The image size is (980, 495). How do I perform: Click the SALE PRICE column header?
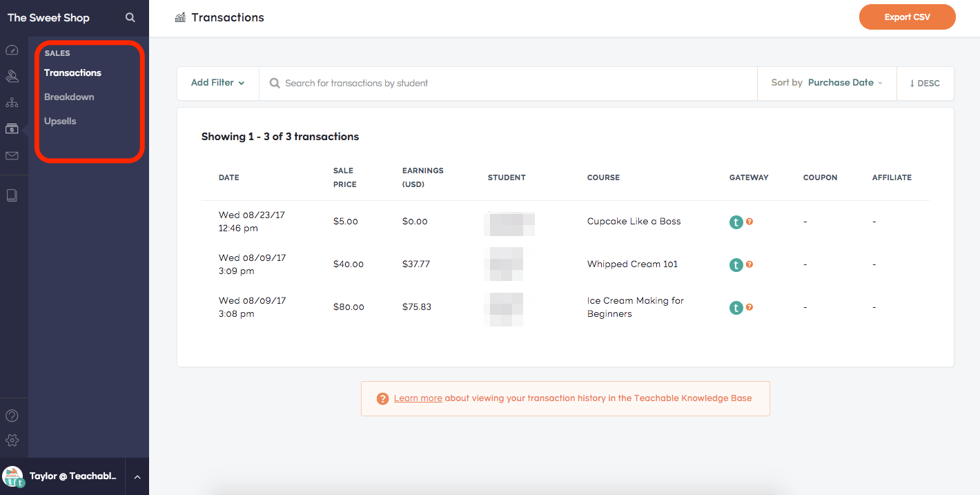[x=345, y=177]
